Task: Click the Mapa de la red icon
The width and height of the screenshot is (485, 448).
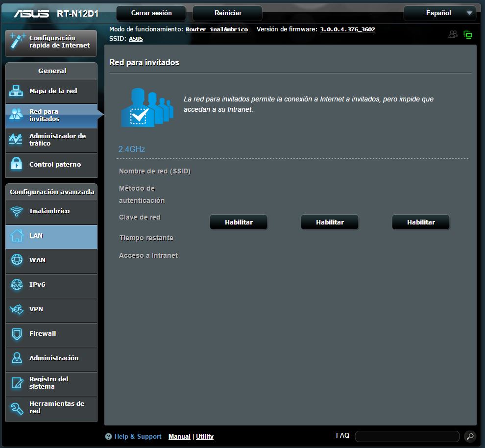Action: point(17,91)
